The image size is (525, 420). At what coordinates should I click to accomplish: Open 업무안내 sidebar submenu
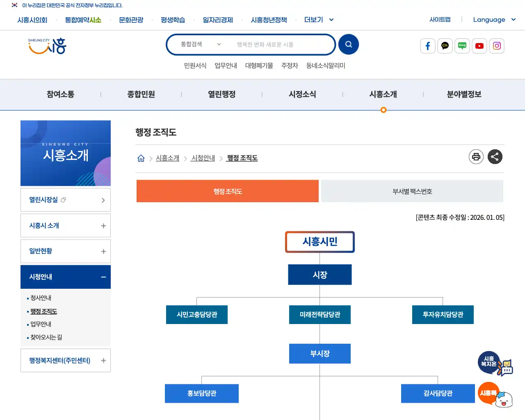tap(41, 324)
